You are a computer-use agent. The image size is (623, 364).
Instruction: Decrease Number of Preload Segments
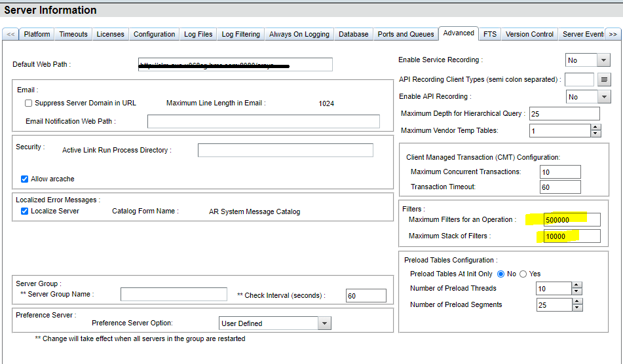(577, 308)
